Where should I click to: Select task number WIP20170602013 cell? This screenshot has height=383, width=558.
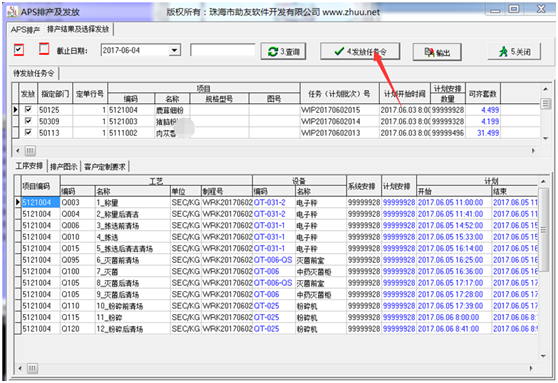tap(340, 132)
